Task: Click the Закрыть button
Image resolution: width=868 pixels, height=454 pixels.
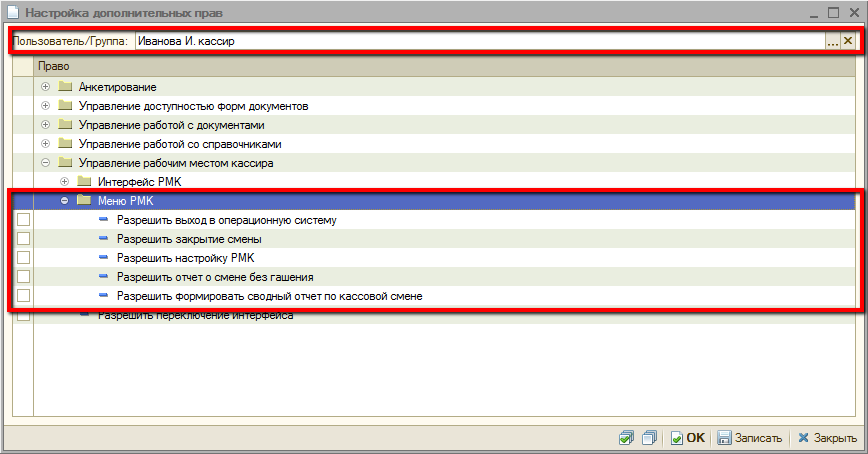Action: pos(827,438)
